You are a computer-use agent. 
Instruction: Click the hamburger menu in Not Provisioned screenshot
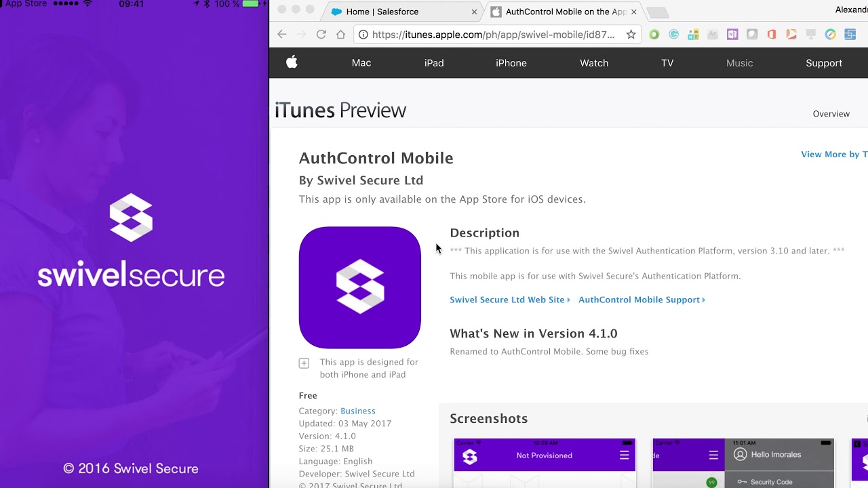click(x=625, y=455)
